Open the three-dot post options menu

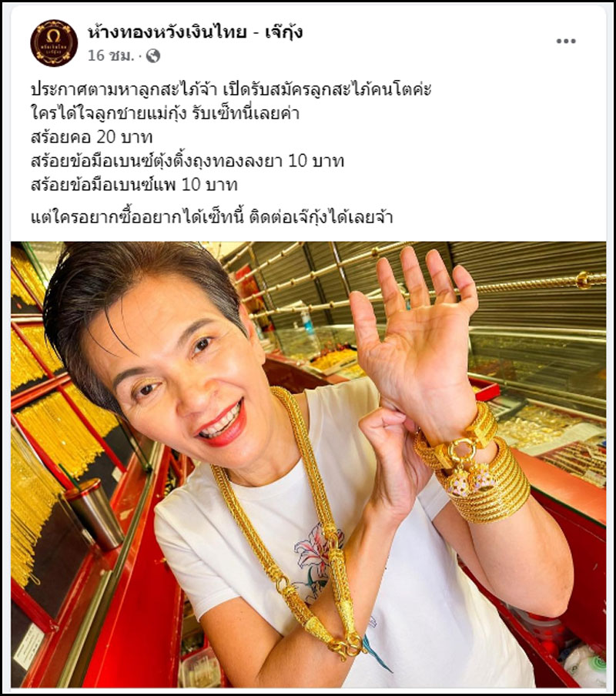(566, 42)
